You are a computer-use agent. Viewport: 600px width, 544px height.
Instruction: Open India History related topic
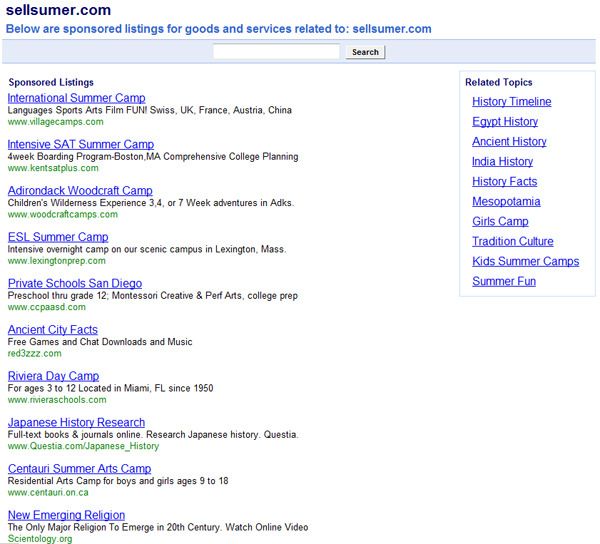point(502,161)
